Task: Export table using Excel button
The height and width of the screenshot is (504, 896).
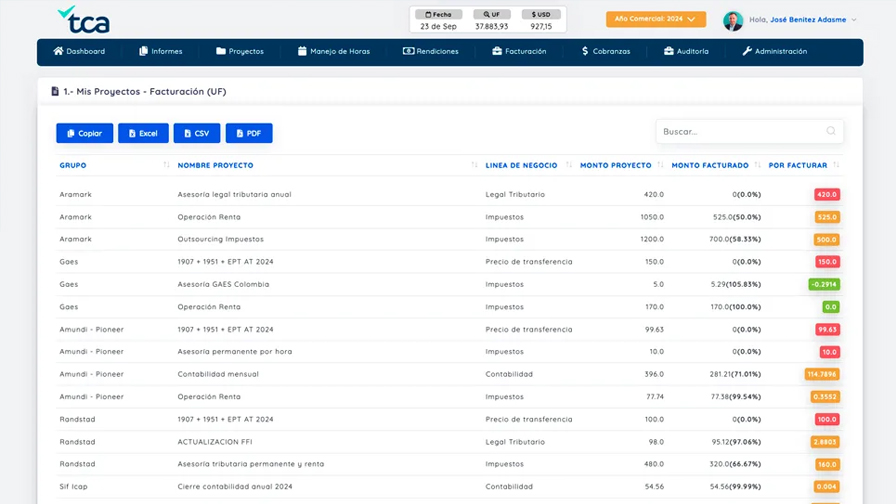Action: 143,133
